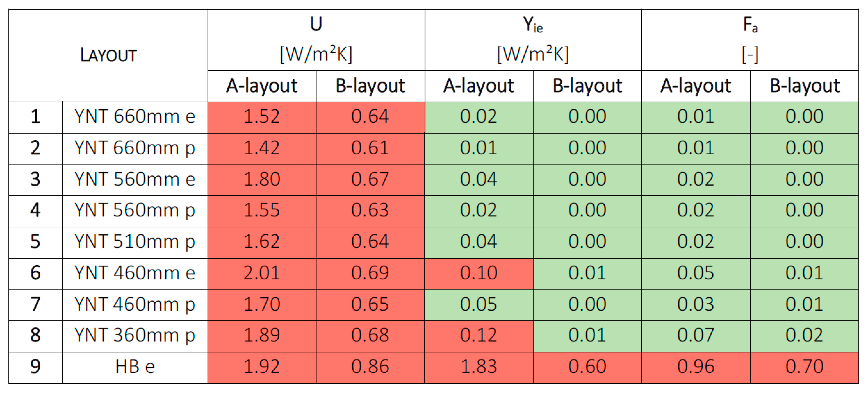Click the cell showing 0.96
Image resolution: width=868 pixels, height=396 pixels.
(695, 367)
